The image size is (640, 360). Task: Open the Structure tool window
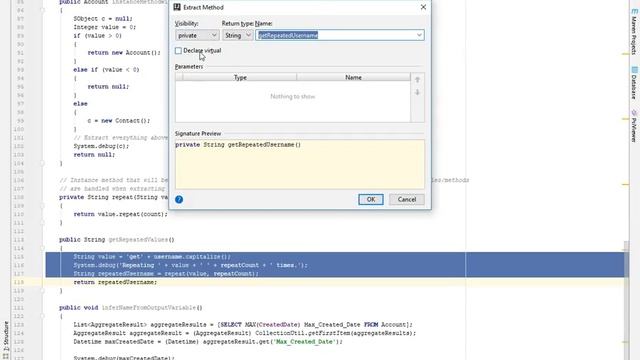tap(6, 340)
